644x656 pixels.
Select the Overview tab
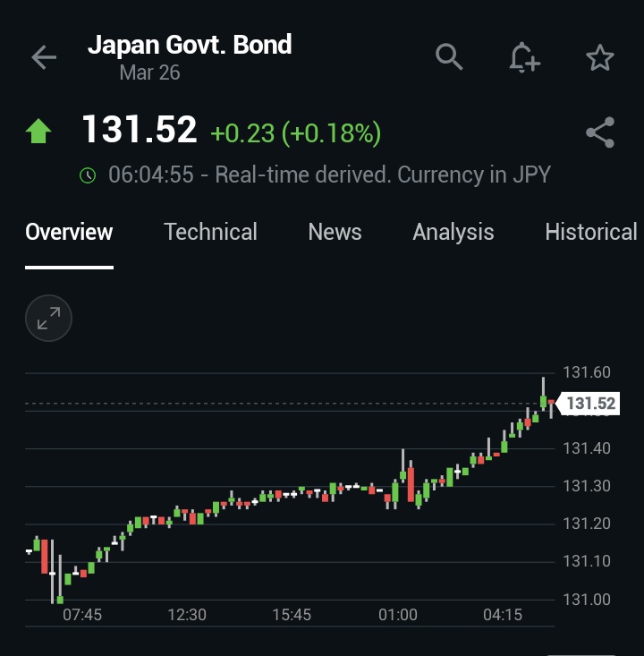click(x=69, y=232)
